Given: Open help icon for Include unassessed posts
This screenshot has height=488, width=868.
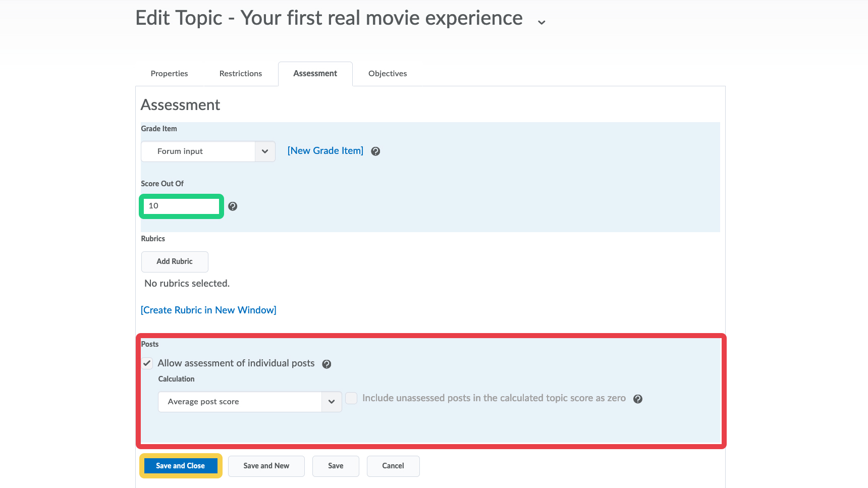Looking at the screenshot, I should (x=638, y=399).
